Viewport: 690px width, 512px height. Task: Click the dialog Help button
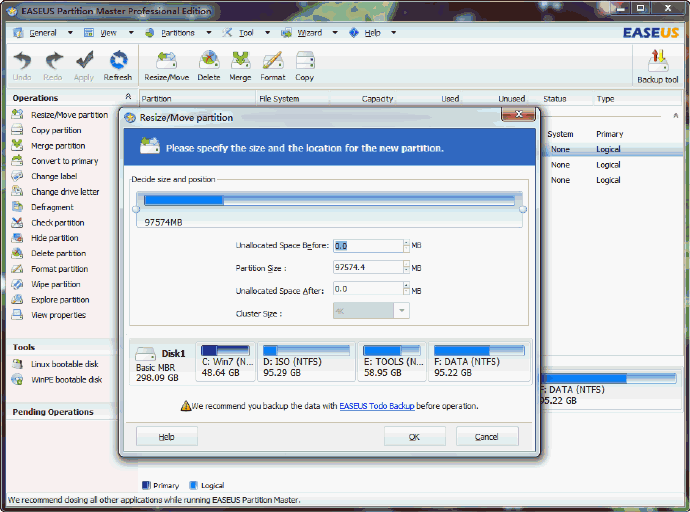(x=167, y=437)
